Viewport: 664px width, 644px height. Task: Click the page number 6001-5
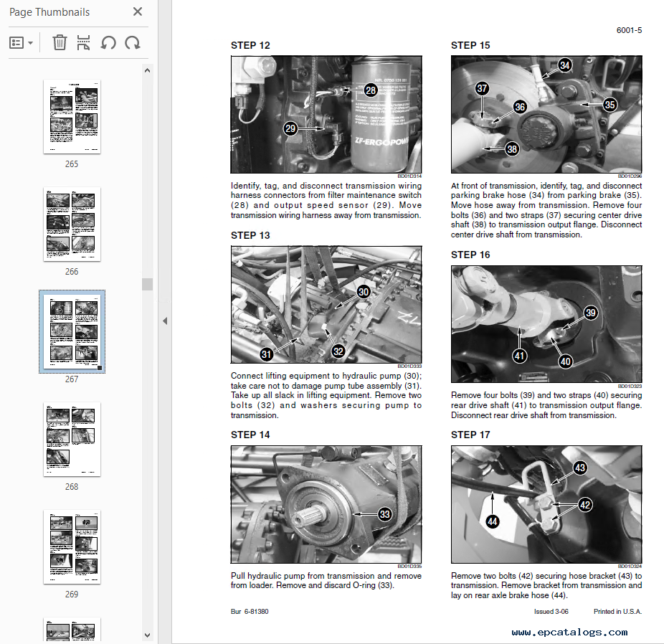630,30
